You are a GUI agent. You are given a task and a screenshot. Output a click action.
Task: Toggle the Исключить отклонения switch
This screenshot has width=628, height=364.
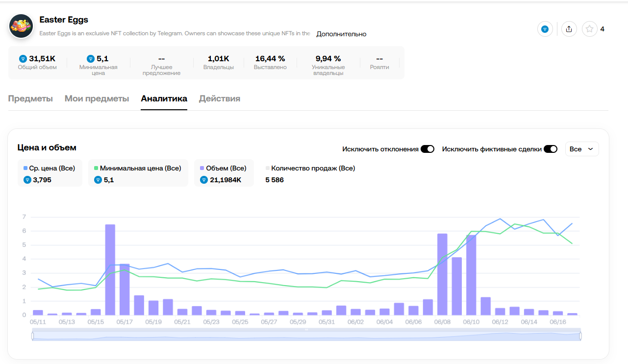[427, 149]
